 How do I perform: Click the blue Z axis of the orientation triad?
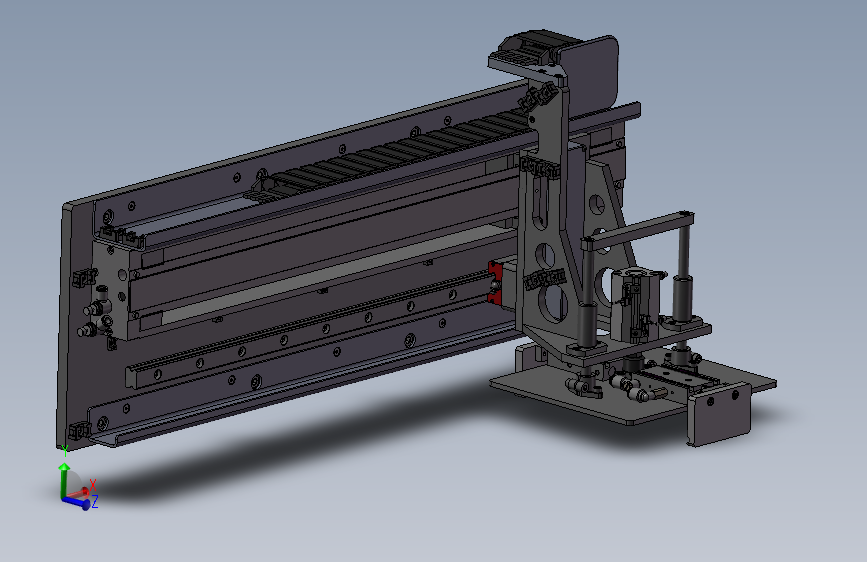[77, 502]
